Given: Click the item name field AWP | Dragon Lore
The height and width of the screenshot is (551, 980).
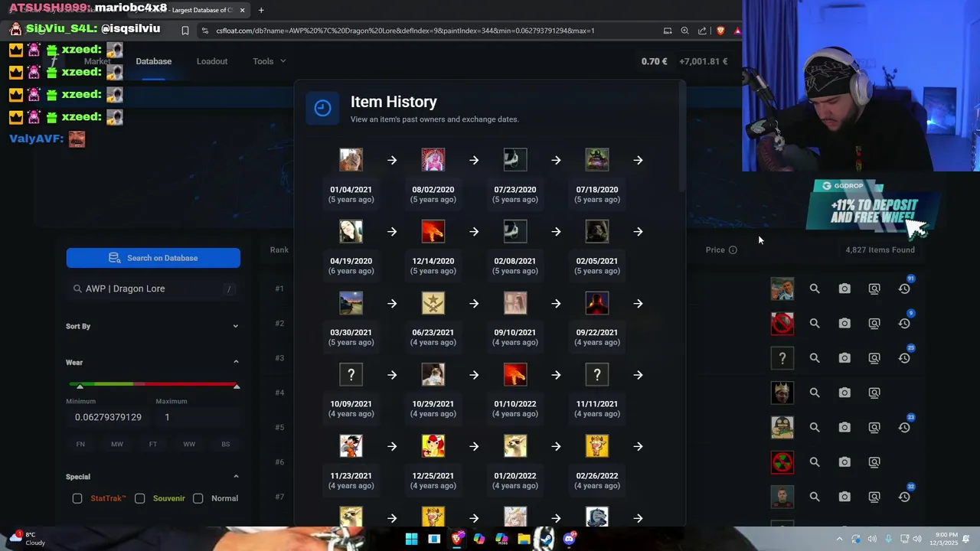Looking at the screenshot, I should [x=153, y=289].
